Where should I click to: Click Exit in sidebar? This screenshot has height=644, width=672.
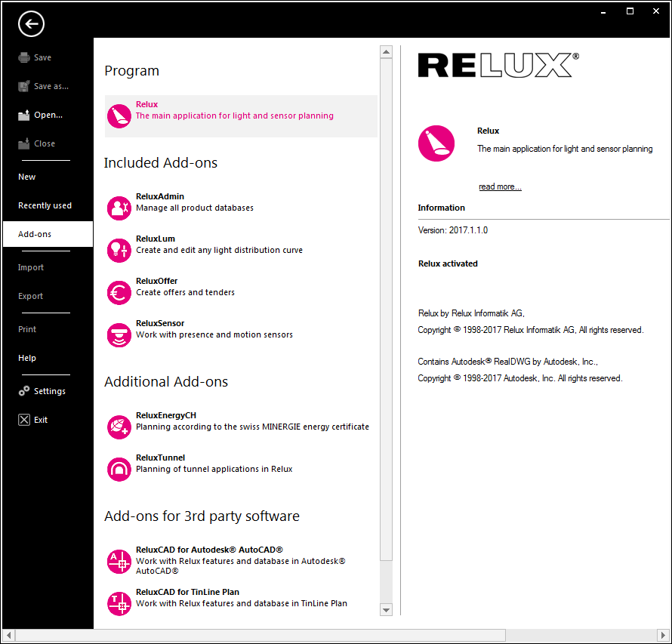(x=41, y=420)
